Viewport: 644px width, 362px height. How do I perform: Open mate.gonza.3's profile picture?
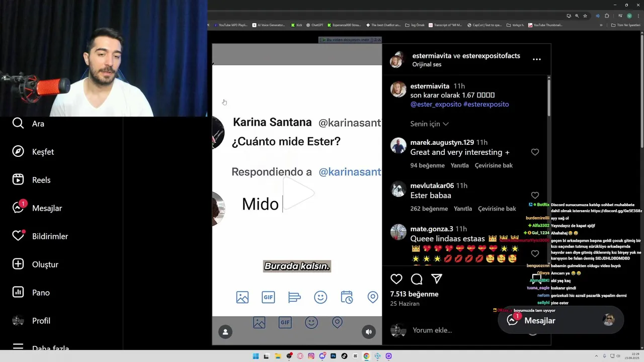pyautogui.click(x=398, y=232)
